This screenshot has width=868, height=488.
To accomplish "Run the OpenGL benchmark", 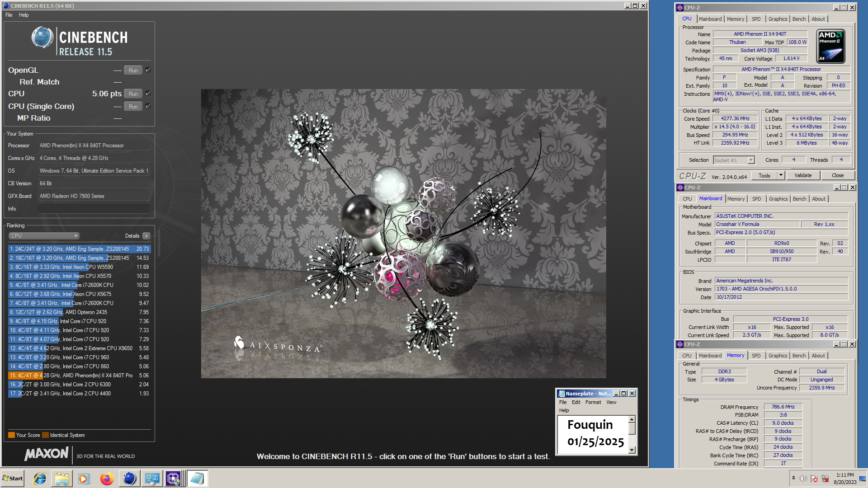I will pyautogui.click(x=133, y=70).
